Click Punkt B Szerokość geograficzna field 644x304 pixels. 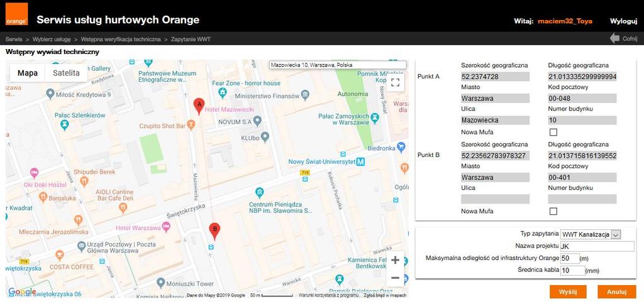point(496,156)
